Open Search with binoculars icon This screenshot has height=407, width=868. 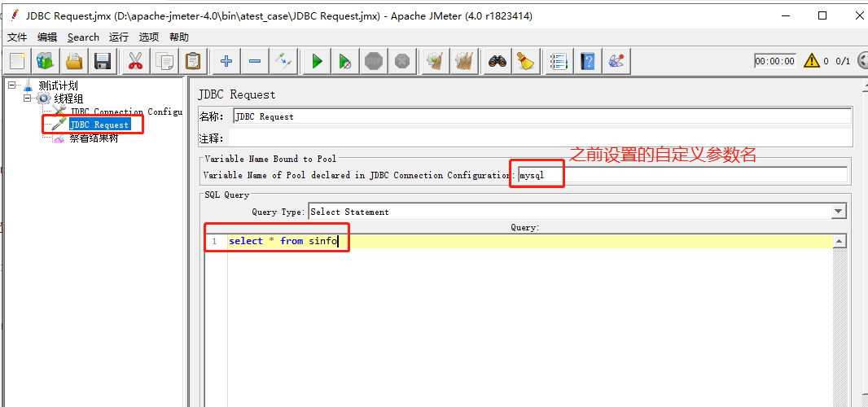(x=498, y=61)
